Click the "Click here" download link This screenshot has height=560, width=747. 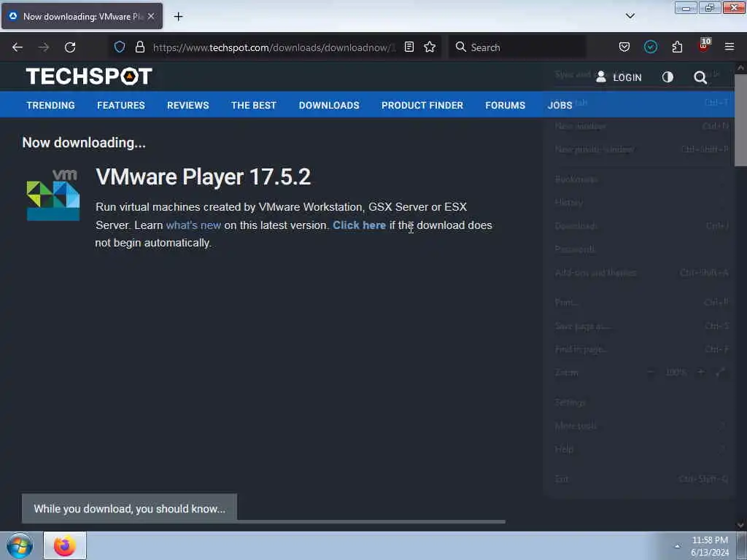(x=359, y=225)
